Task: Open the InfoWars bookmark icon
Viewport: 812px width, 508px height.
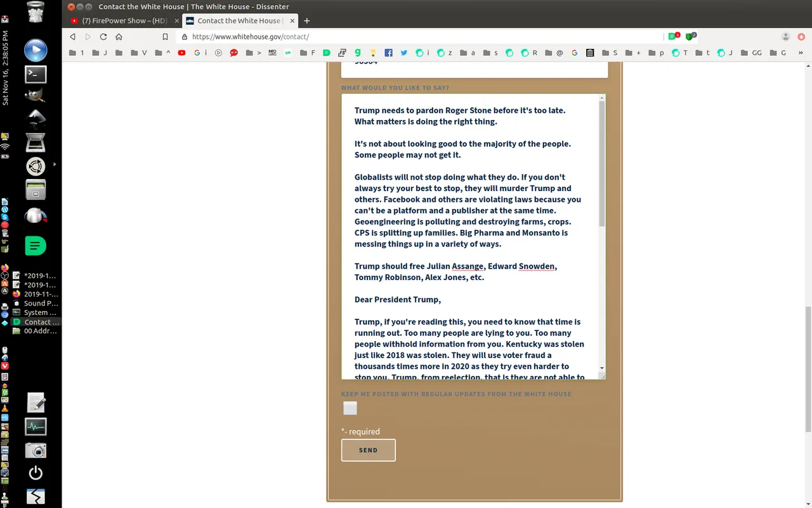Action: click(x=272, y=53)
